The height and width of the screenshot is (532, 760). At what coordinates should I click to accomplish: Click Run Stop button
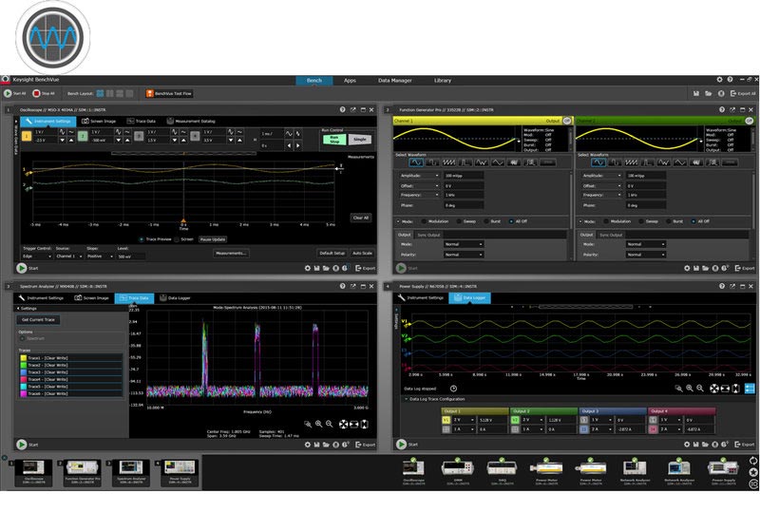334,140
